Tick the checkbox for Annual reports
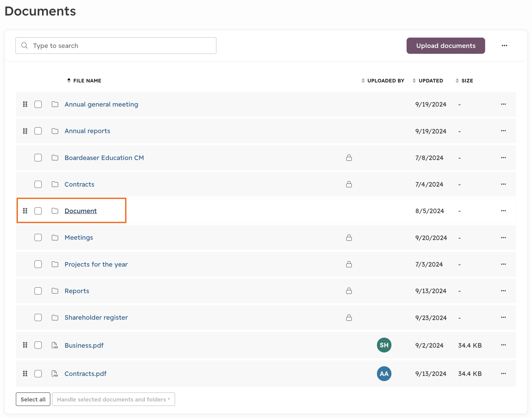 pos(38,131)
